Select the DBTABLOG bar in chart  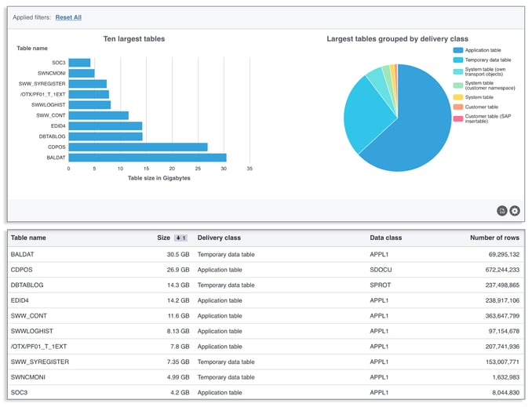pos(105,136)
